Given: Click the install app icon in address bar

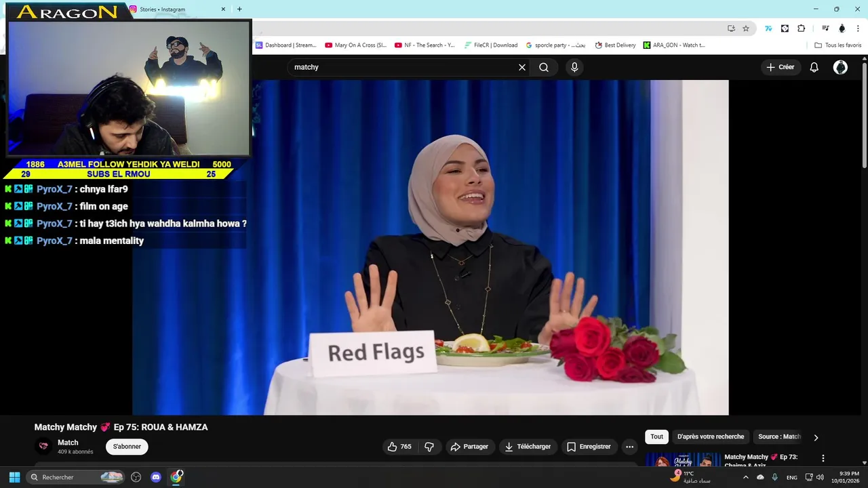Looking at the screenshot, I should 731,28.
